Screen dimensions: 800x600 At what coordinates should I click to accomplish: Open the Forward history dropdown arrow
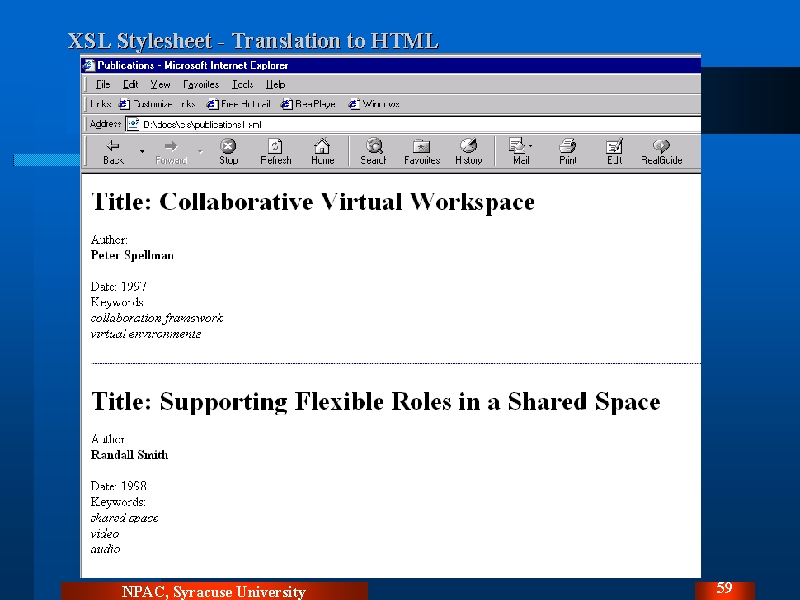coord(200,152)
